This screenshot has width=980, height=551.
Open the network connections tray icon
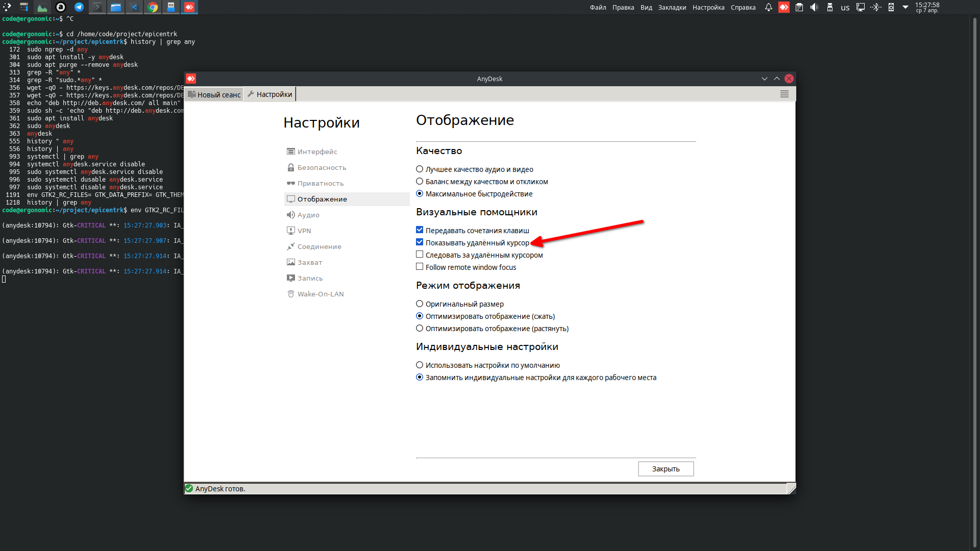pos(861,7)
